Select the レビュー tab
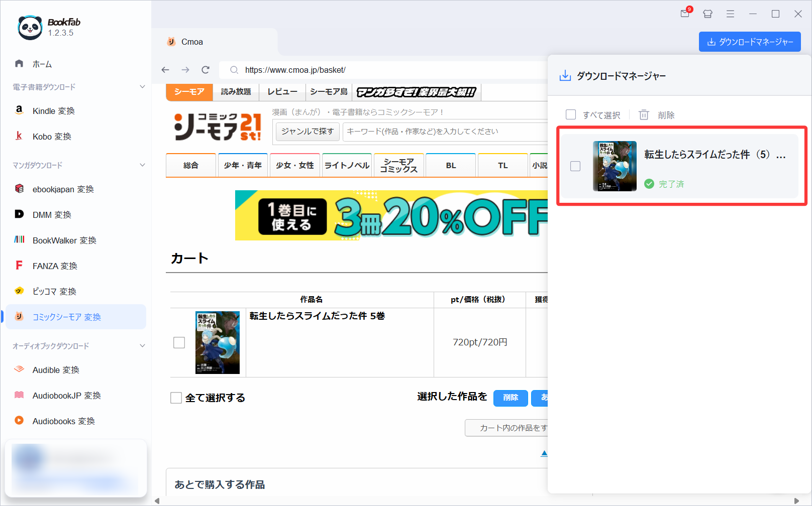The width and height of the screenshot is (812, 506). [282, 92]
